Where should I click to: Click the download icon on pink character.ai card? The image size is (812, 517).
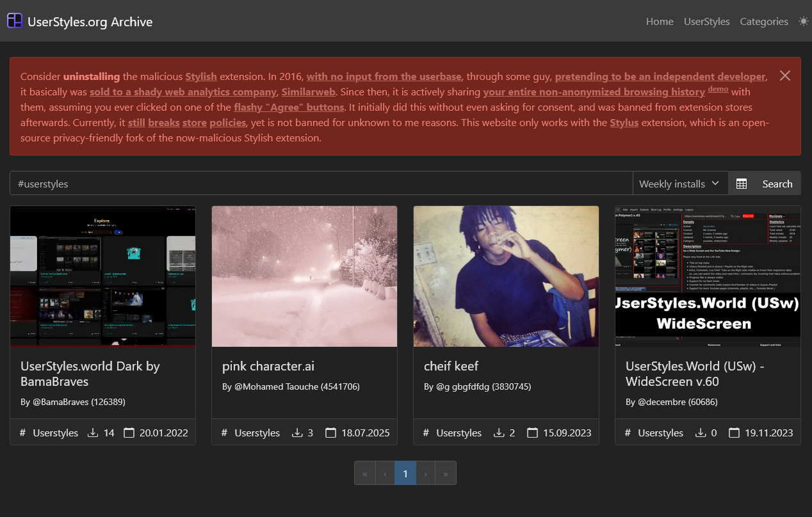297,433
